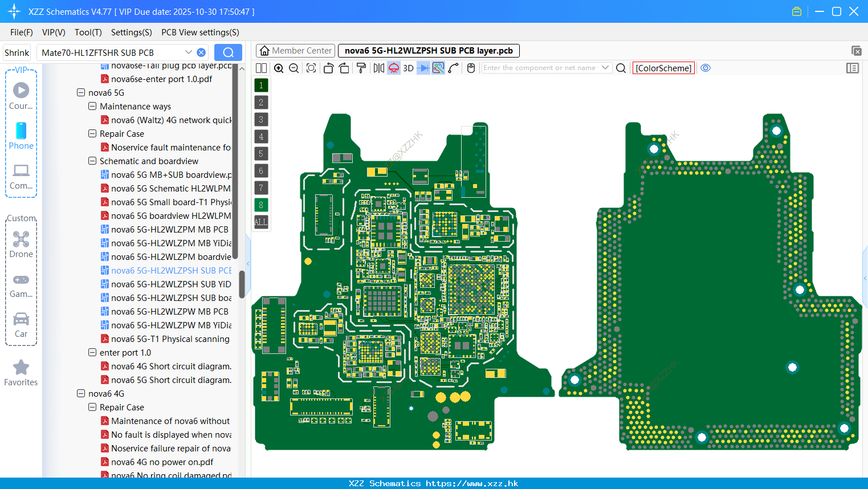Open the File(F) menu
Viewport: 868px width, 489px height.
[22, 32]
